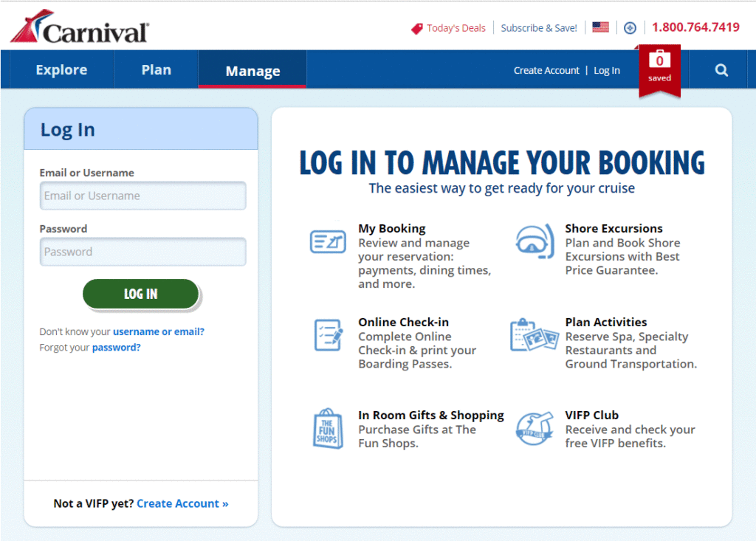Click the Online Check-in checklist icon
Screen dimensions: 756x541
329,334
